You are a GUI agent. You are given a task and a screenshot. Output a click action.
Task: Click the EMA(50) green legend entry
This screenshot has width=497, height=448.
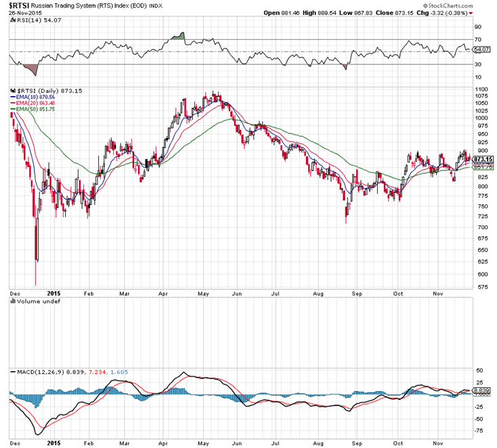tap(31, 109)
